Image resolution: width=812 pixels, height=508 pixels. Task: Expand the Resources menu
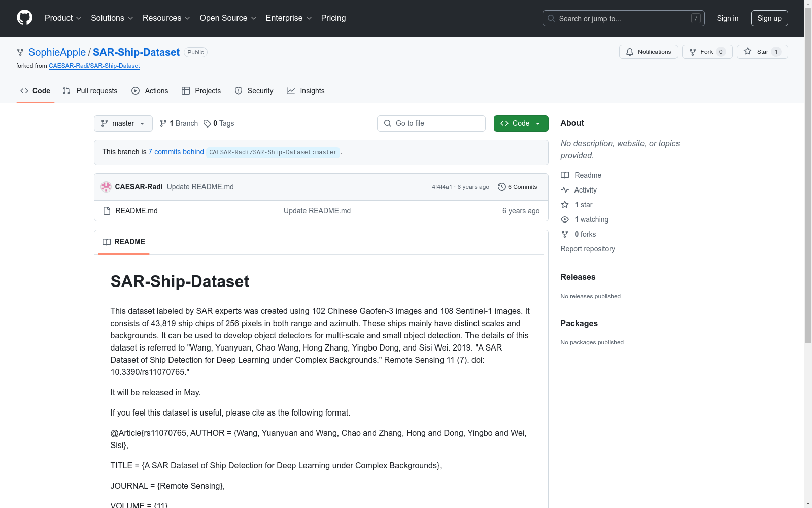(166, 18)
